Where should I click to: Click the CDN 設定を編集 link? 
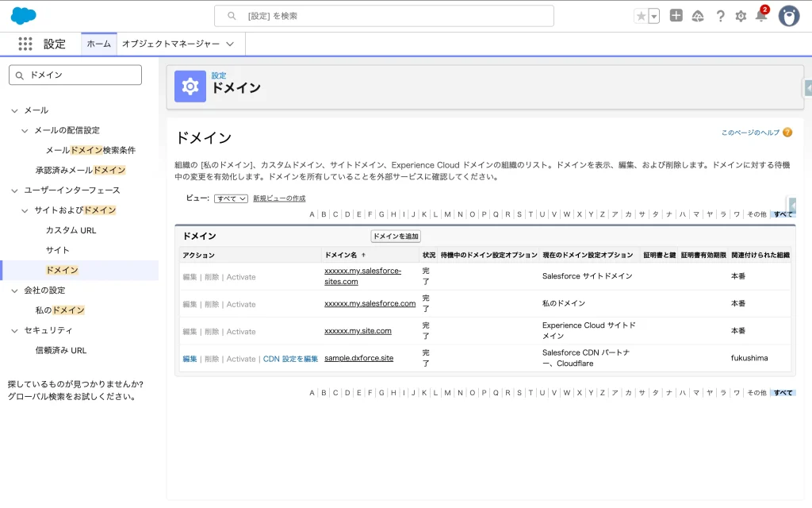pyautogui.click(x=290, y=359)
